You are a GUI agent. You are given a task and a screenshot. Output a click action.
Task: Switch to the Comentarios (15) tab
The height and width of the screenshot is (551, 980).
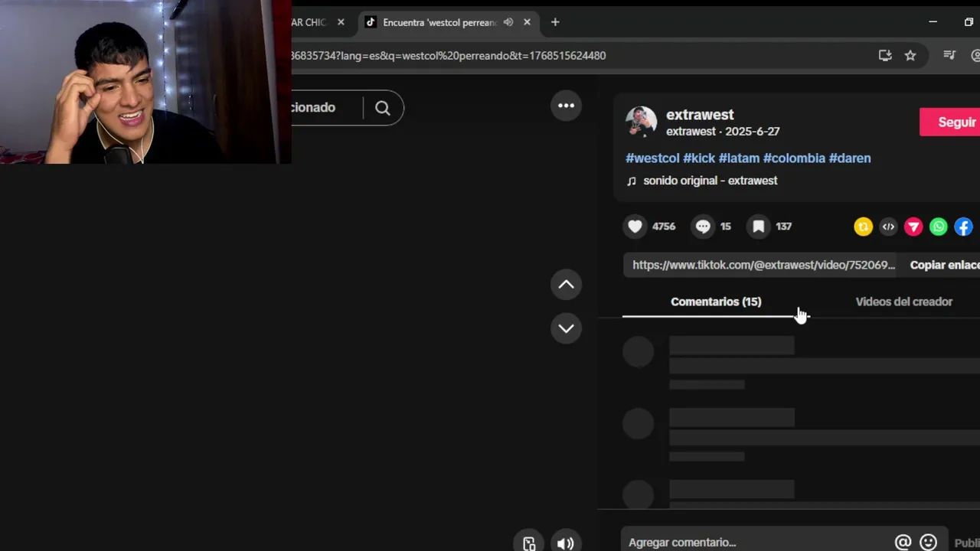pyautogui.click(x=716, y=302)
